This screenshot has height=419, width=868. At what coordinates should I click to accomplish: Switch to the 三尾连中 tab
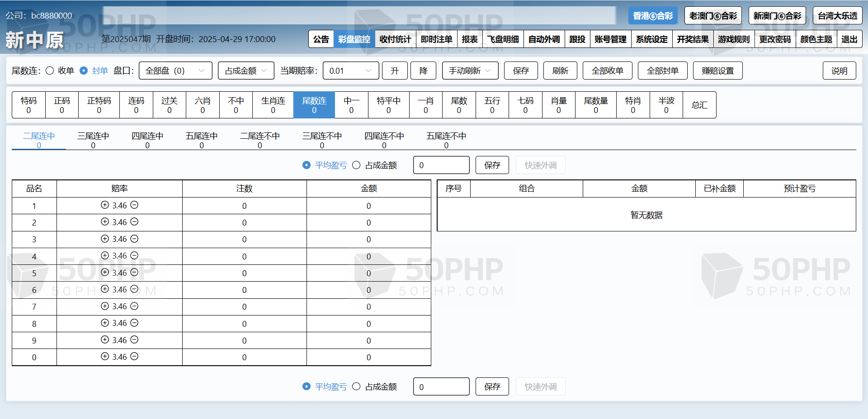pyautogui.click(x=93, y=140)
